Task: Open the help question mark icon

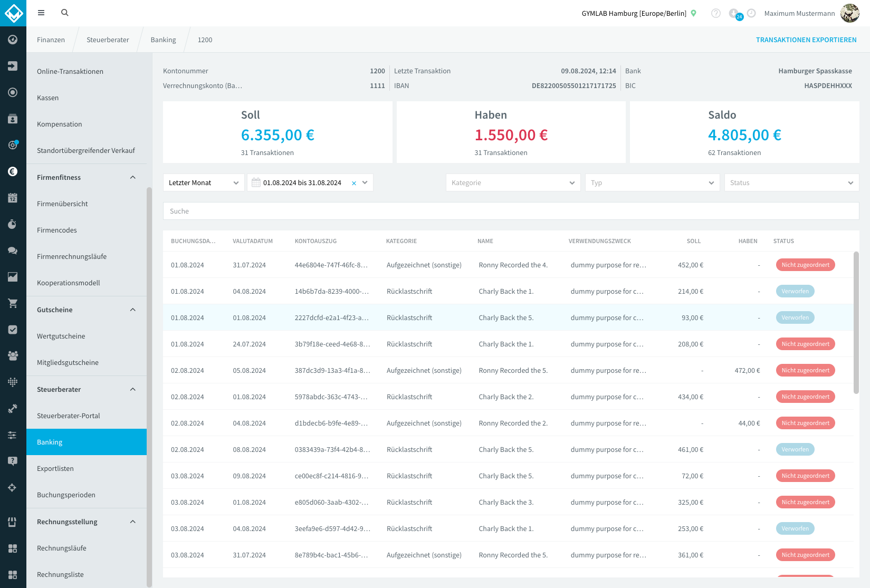Action: pos(716,13)
